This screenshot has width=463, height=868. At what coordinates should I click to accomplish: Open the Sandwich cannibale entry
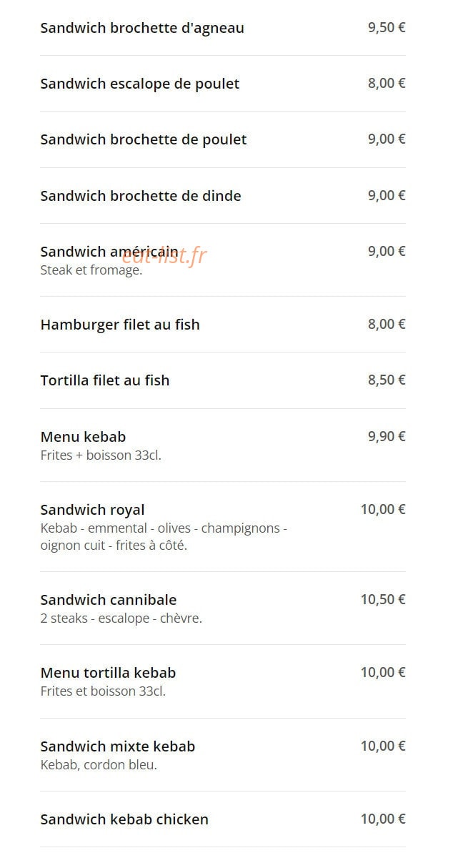pos(222,608)
